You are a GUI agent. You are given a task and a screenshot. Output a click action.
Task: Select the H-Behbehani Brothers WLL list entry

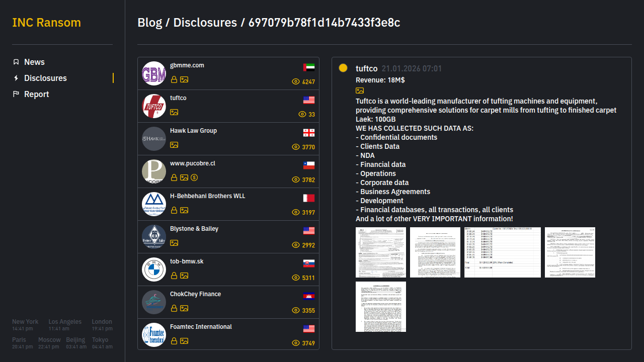pos(207,196)
